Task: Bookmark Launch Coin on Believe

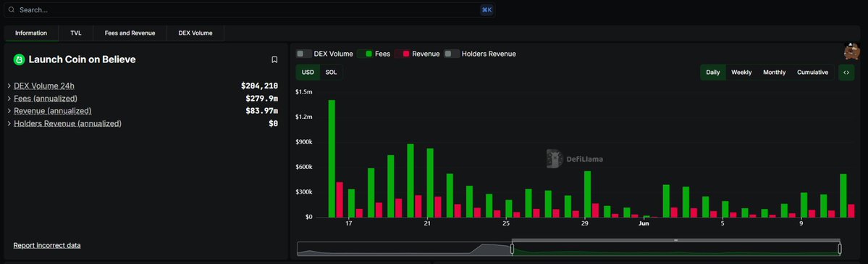Action: click(x=274, y=60)
